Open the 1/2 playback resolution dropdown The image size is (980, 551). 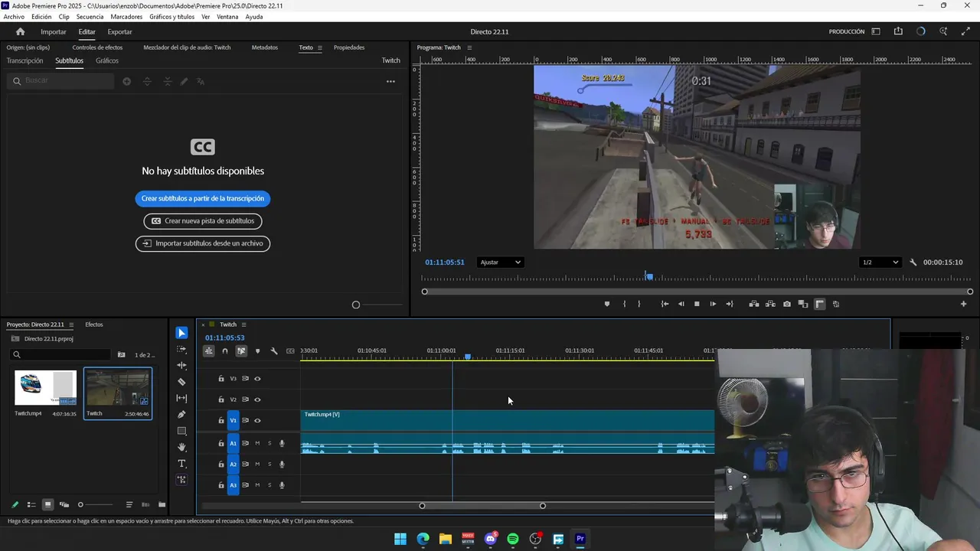point(880,262)
